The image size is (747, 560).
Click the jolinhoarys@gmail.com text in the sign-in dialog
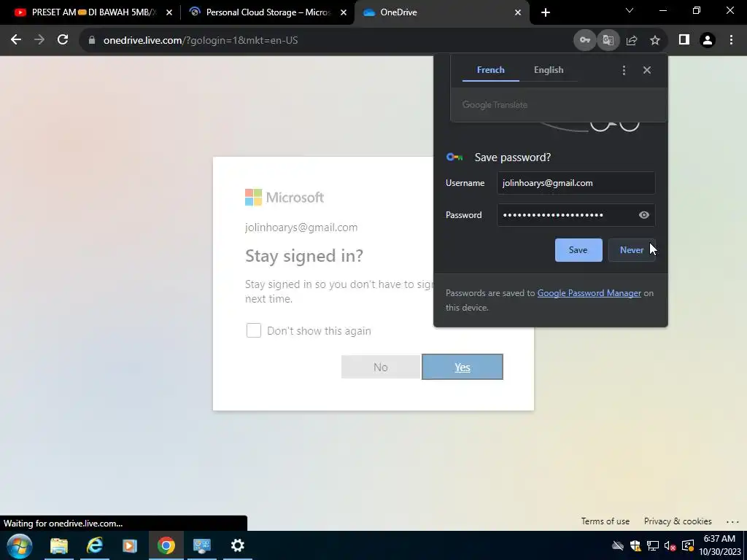pos(301,227)
